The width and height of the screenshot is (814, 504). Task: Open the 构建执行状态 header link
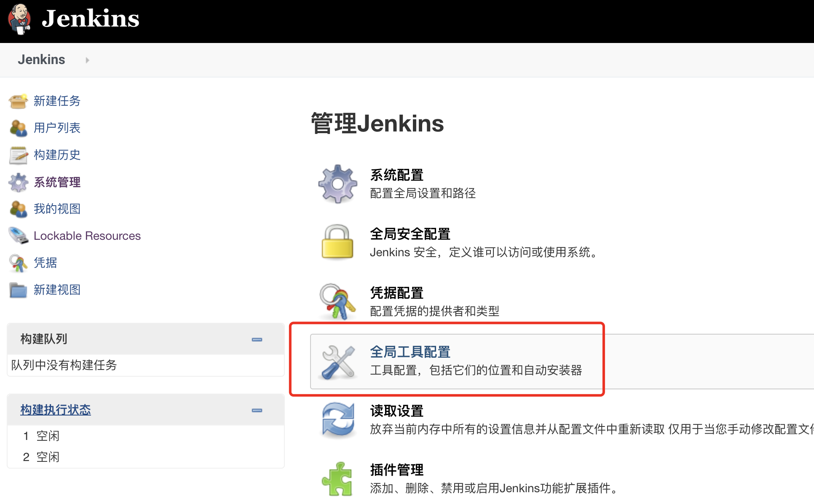(56, 410)
